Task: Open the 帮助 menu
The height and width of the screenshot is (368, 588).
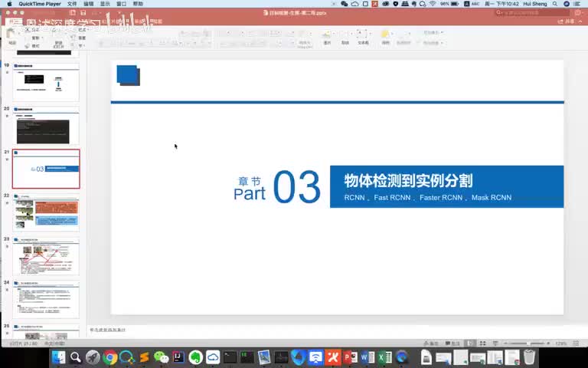Action: click(138, 4)
